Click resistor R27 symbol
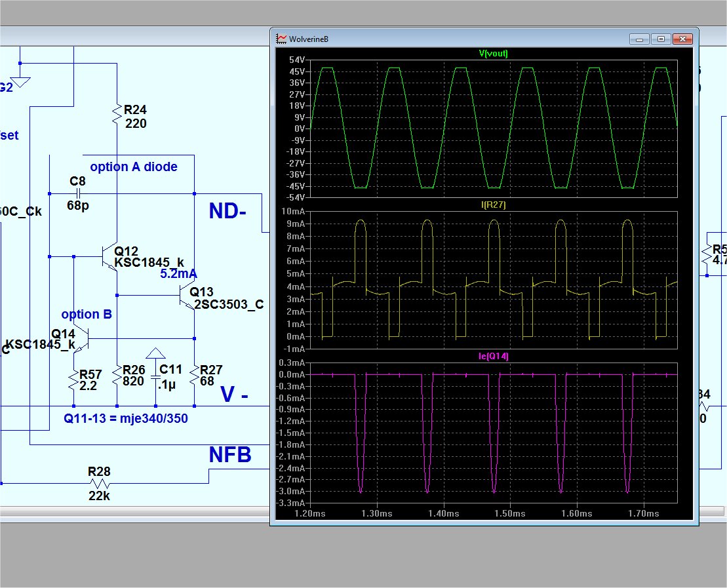This screenshot has width=727, height=588. point(194,376)
